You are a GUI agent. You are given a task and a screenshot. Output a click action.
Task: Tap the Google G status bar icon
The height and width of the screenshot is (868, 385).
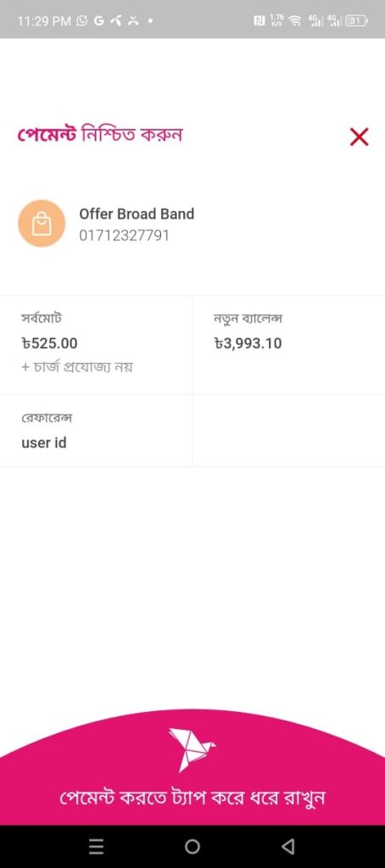pos(99,21)
